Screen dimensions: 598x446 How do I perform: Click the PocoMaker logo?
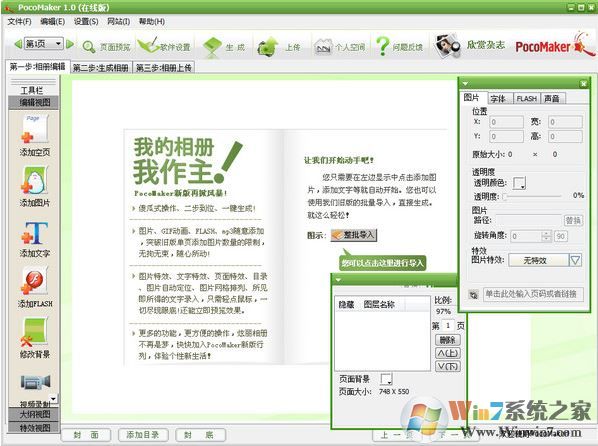click(555, 46)
